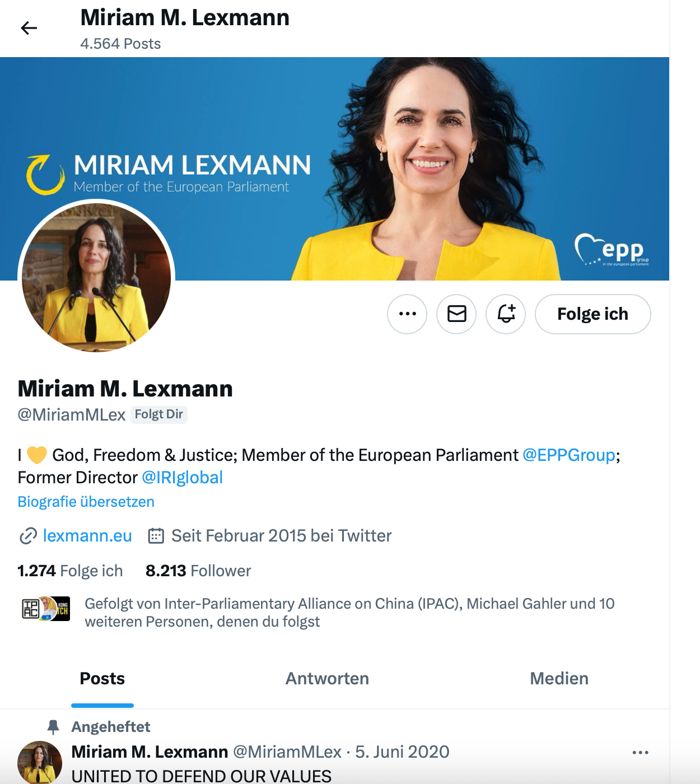View the 8.213 Follower list

198,571
